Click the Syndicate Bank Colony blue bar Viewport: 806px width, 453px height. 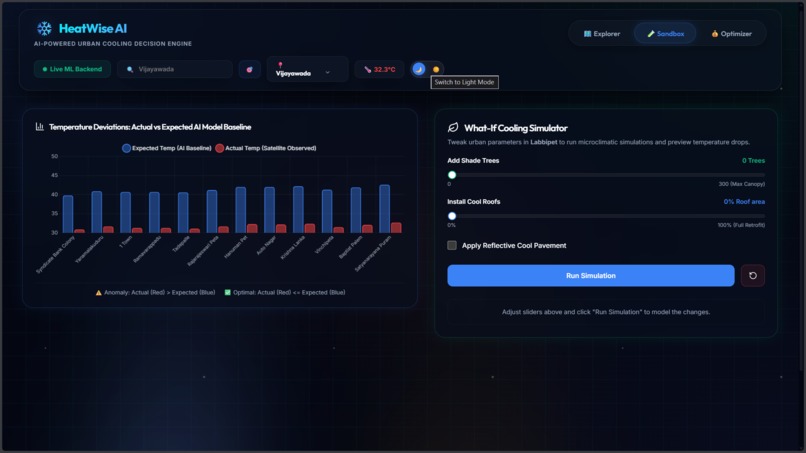68,214
